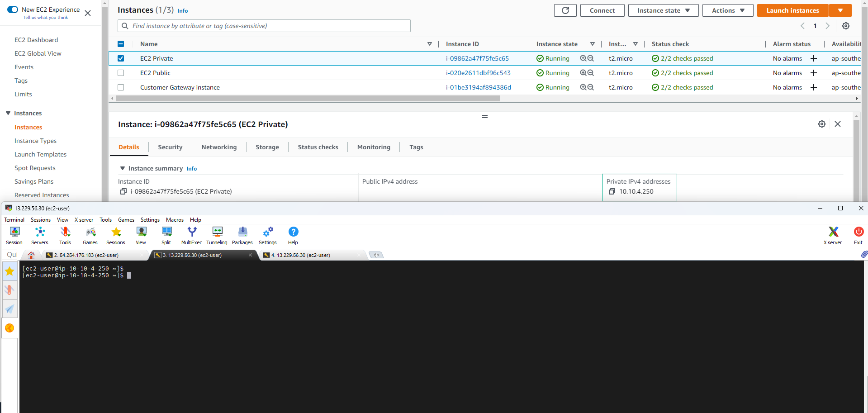Open instance detail panel settings gear

(x=822, y=124)
